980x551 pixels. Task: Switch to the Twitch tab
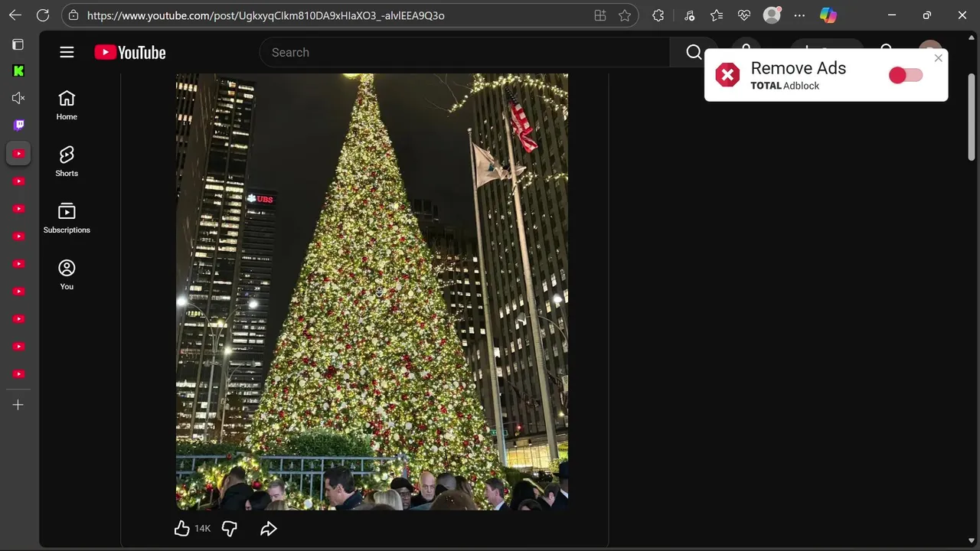tap(18, 126)
